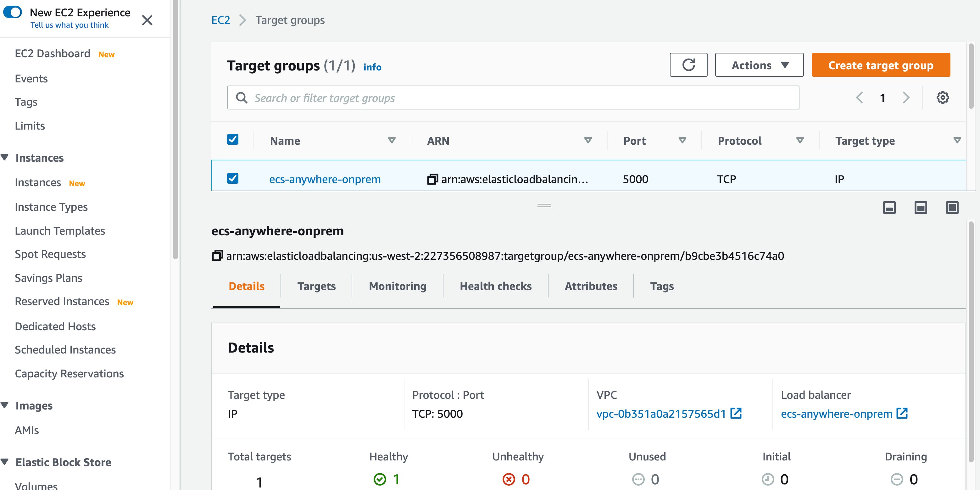This screenshot has height=490, width=980.
Task: Click the refresh target groups icon
Action: pos(688,65)
